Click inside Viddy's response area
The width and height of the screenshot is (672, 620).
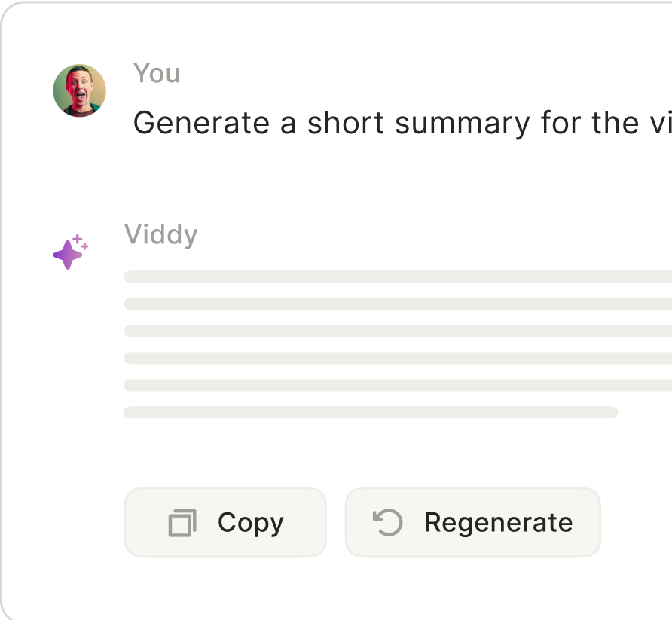point(392,343)
